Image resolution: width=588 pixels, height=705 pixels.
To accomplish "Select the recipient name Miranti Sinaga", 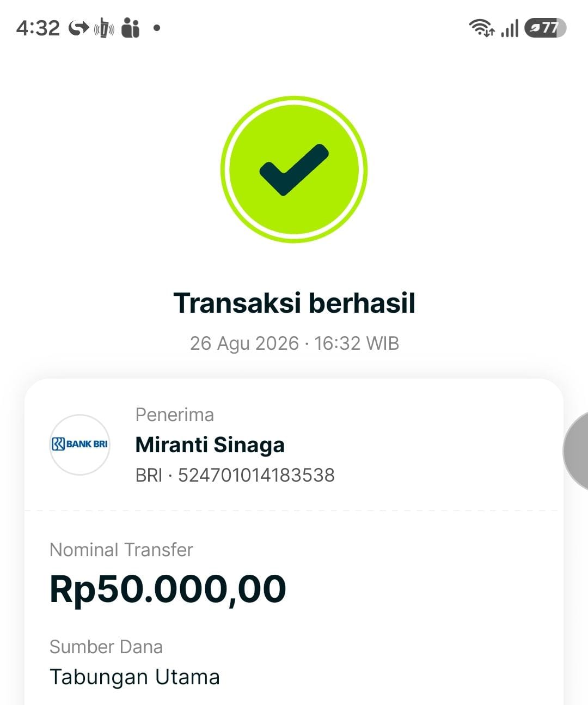I will tap(210, 445).
